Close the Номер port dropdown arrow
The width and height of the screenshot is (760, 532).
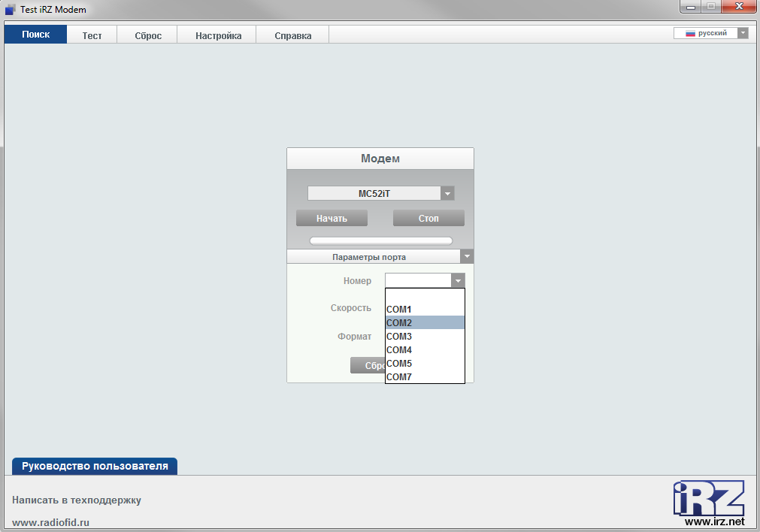click(458, 281)
